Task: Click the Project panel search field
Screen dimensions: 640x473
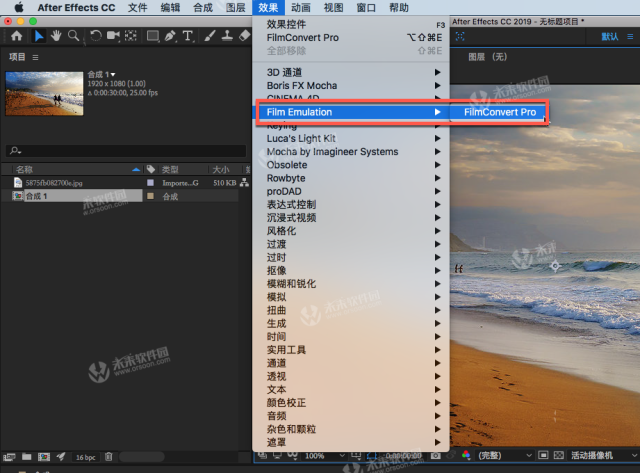Action: [x=126, y=151]
